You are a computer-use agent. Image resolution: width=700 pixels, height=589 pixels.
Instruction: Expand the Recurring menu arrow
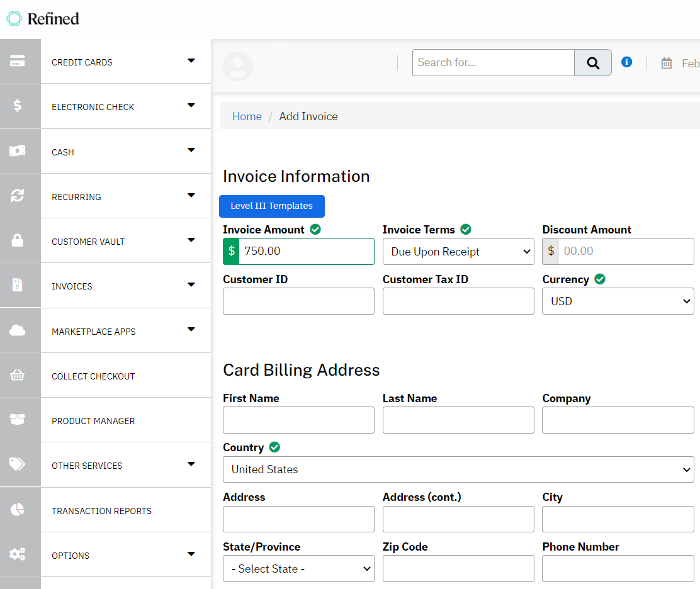(191, 195)
